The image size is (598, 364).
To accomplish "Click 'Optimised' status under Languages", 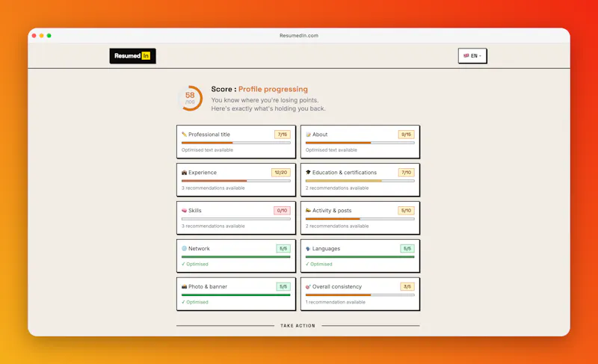I will pyautogui.click(x=319, y=264).
